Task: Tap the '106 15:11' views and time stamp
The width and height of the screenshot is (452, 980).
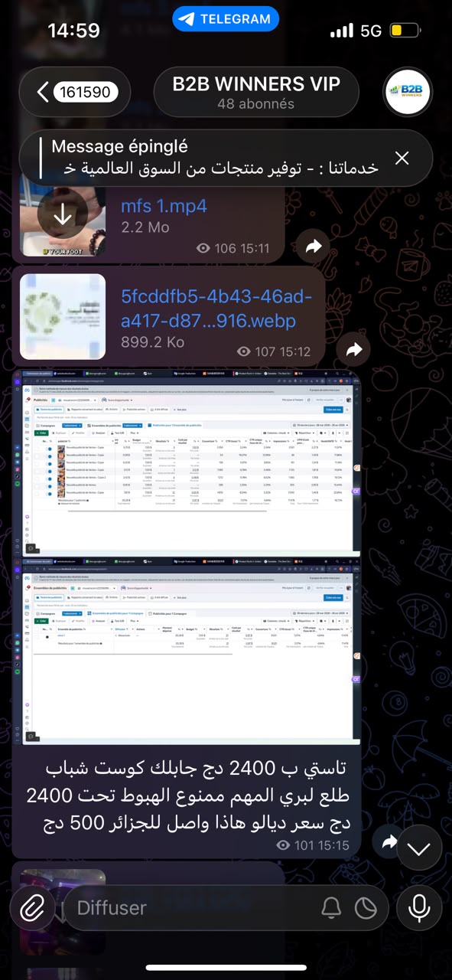Action: [233, 248]
